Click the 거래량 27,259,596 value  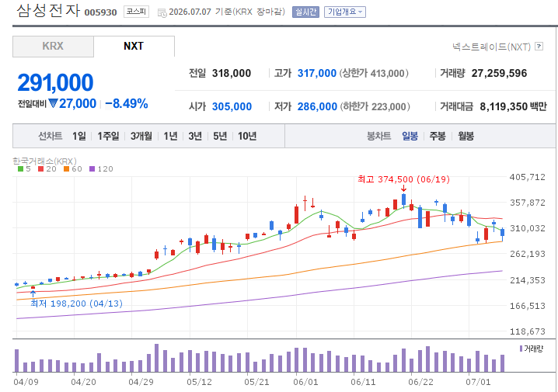point(499,74)
